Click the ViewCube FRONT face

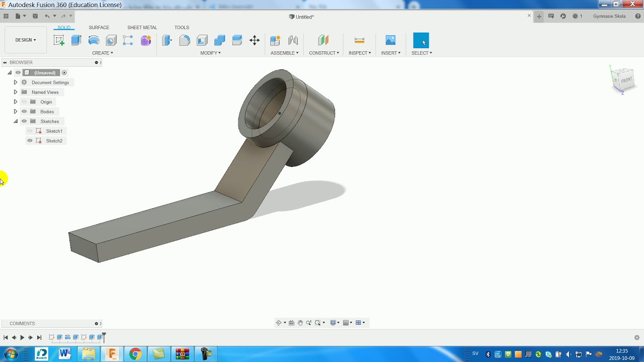point(626,80)
